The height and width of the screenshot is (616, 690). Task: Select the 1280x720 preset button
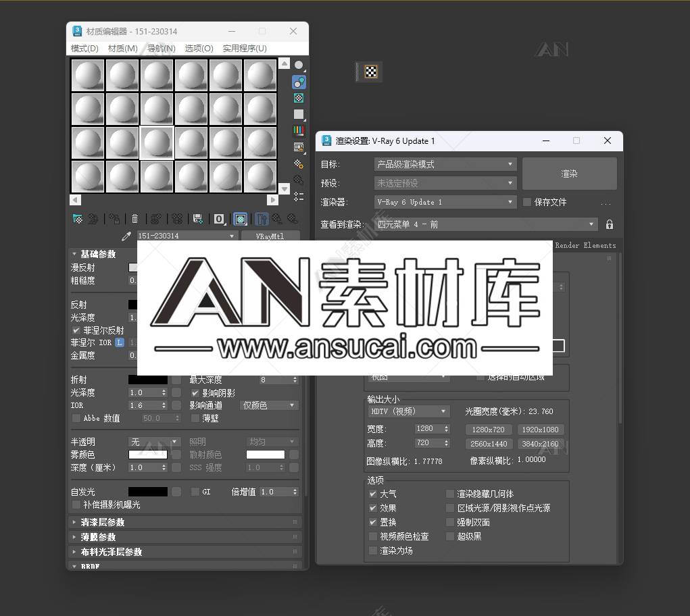pos(488,430)
